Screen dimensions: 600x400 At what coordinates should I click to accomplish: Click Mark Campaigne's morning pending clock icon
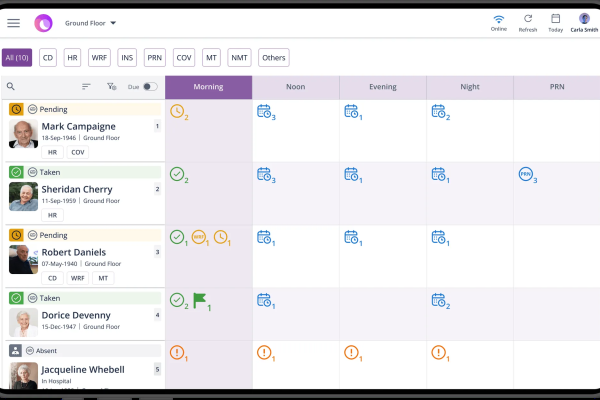[x=177, y=111]
